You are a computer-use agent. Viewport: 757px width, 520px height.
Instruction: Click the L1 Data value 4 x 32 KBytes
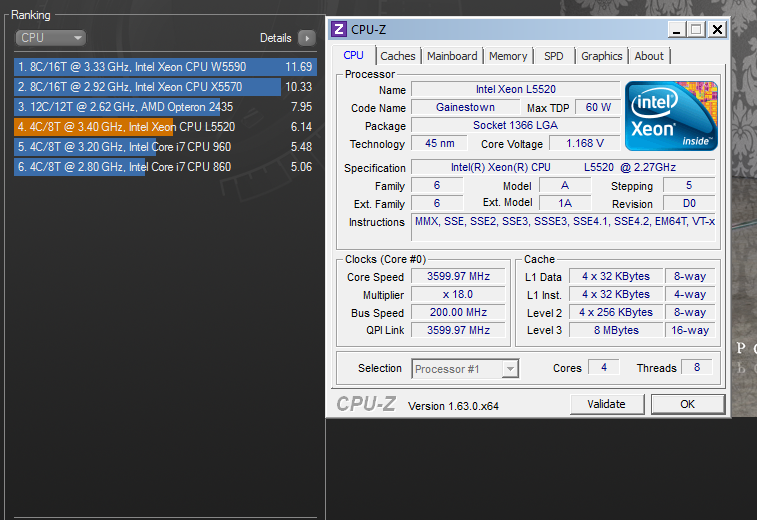[x=616, y=276]
